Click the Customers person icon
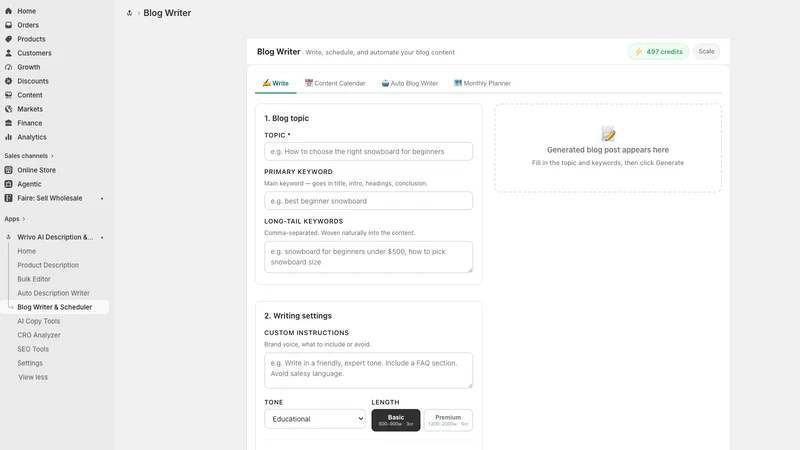 click(8, 53)
